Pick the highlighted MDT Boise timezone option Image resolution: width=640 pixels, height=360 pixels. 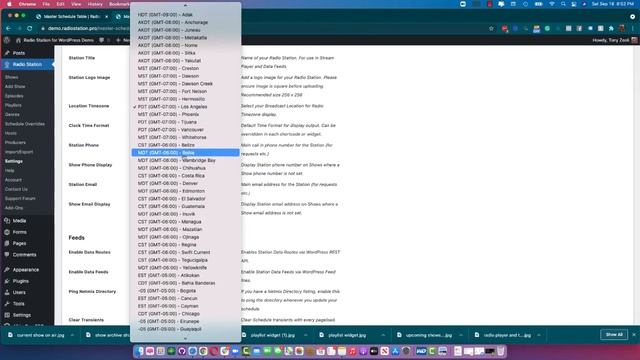click(185, 153)
